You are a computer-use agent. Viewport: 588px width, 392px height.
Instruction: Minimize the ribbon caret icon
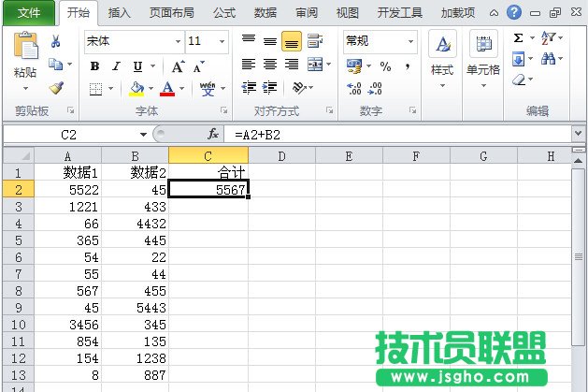pyautogui.click(x=494, y=13)
